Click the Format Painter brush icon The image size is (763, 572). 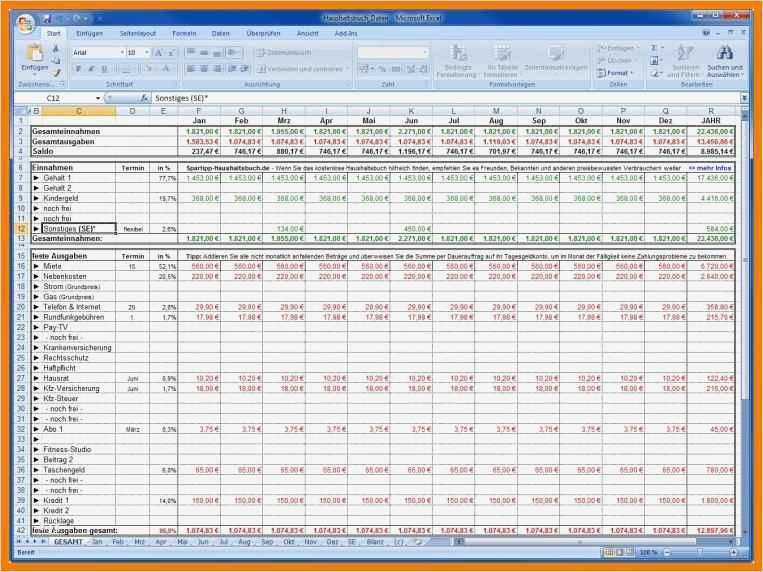pyautogui.click(x=57, y=73)
